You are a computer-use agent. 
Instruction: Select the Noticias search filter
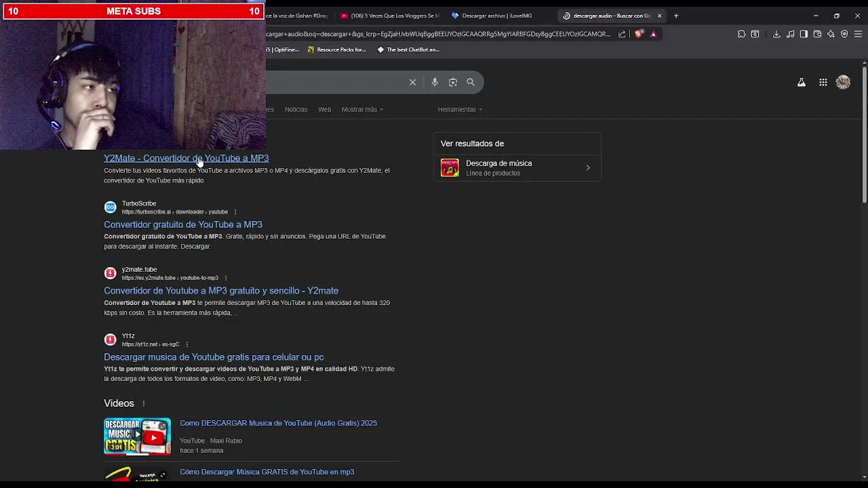296,109
